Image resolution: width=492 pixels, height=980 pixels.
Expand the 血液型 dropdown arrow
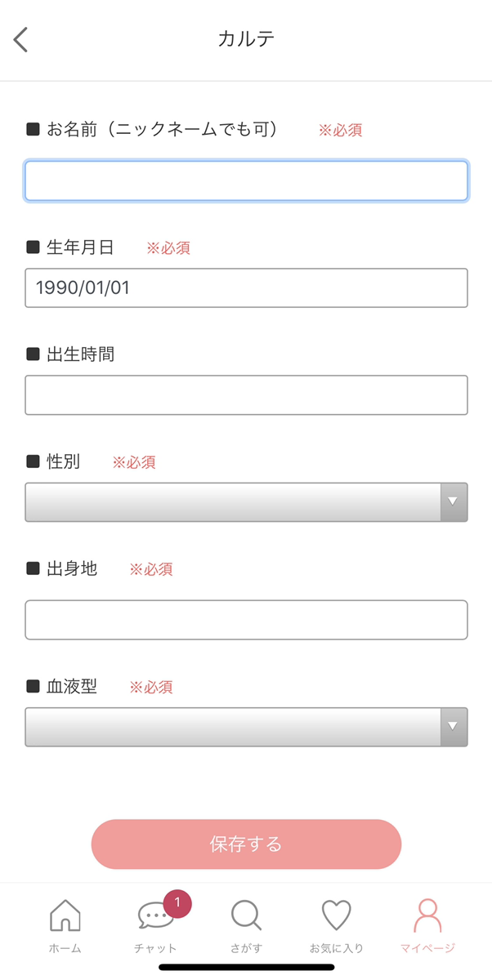[x=454, y=727]
